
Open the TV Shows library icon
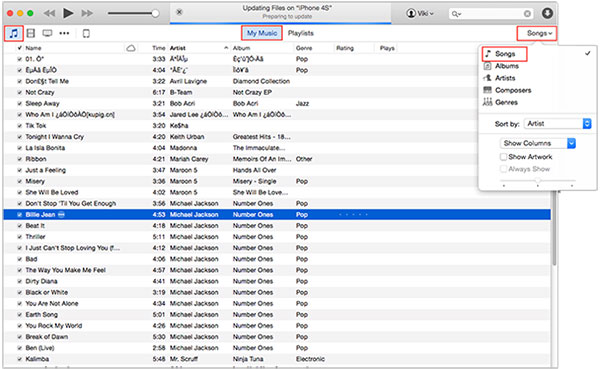click(x=47, y=33)
